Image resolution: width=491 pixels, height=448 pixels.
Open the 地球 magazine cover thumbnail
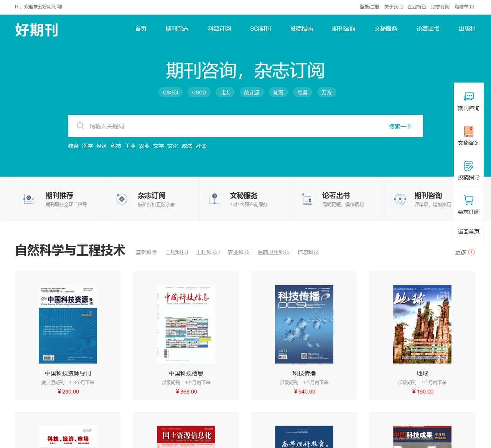(422, 324)
